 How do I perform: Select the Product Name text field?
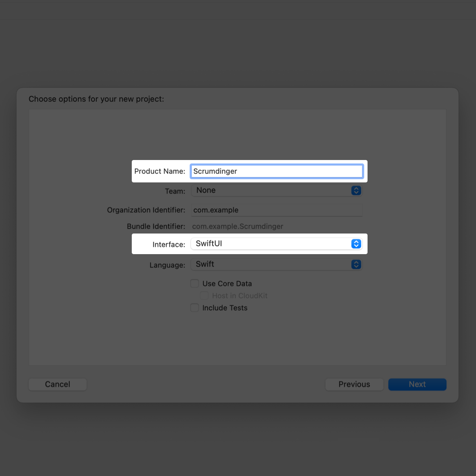coord(277,171)
